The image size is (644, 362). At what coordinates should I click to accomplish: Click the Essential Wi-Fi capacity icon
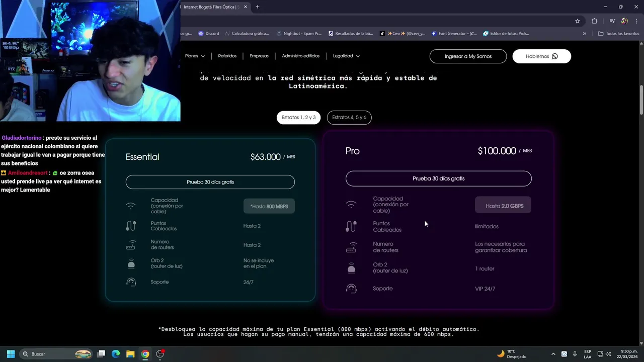131,206
